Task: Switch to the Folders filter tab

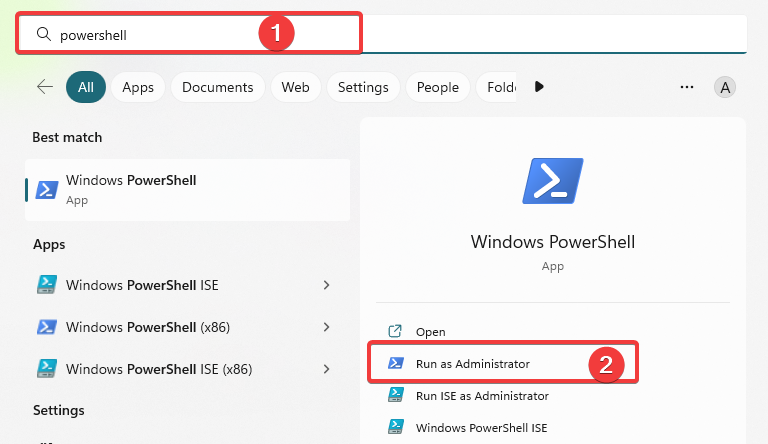Action: (x=496, y=87)
